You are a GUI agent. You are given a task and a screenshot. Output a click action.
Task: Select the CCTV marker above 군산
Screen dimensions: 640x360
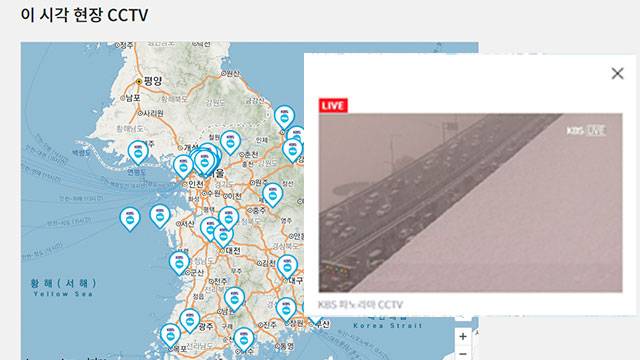[x=179, y=263]
